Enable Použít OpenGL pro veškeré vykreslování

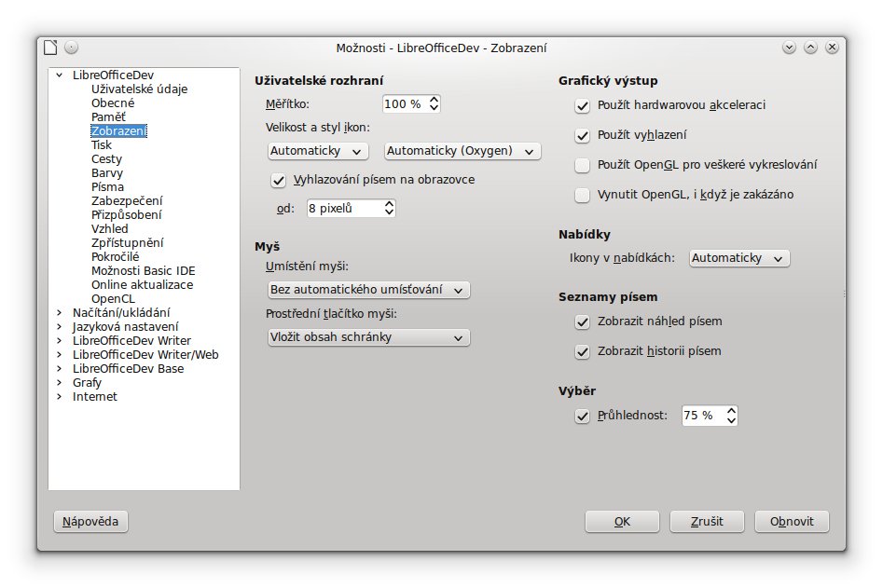(582, 165)
